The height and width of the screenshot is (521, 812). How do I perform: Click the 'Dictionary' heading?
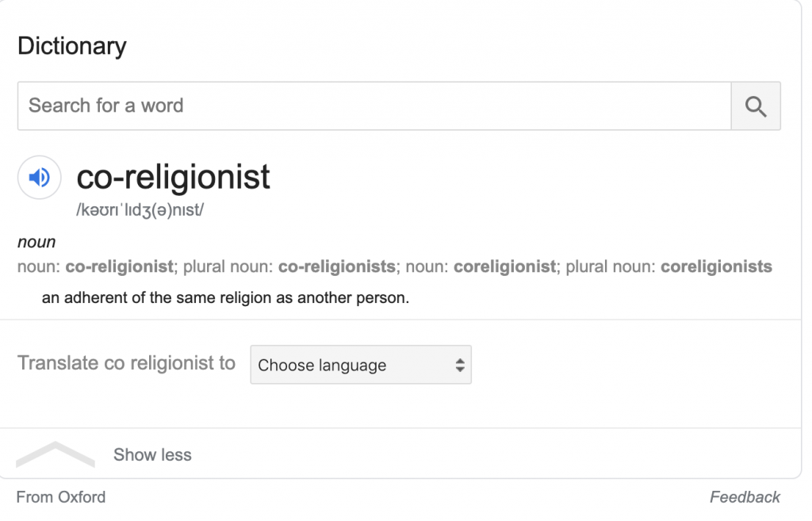tap(72, 46)
